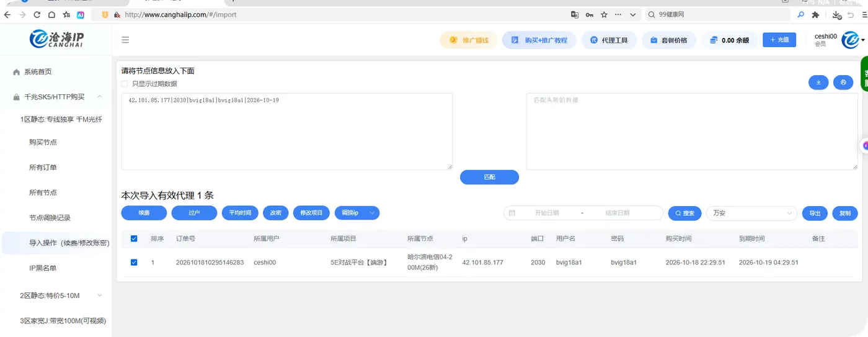Open 购买+推广教程 tutorial
This screenshot has width=868, height=337.
(539, 40)
